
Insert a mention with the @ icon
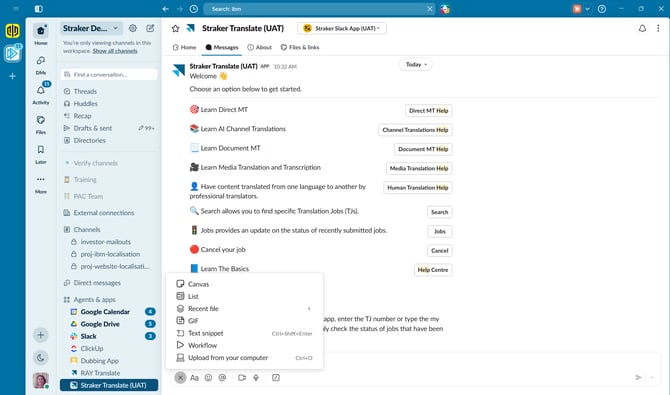tap(222, 377)
